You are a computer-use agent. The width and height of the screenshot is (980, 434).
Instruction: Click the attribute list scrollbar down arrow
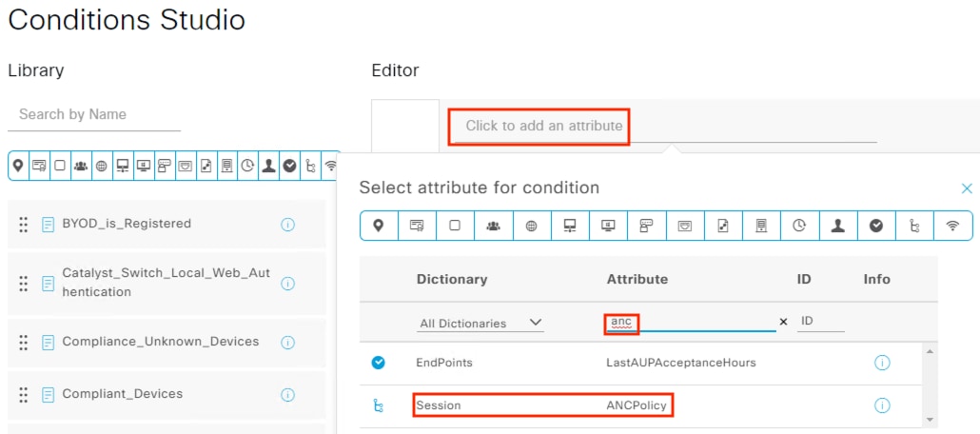(930, 420)
